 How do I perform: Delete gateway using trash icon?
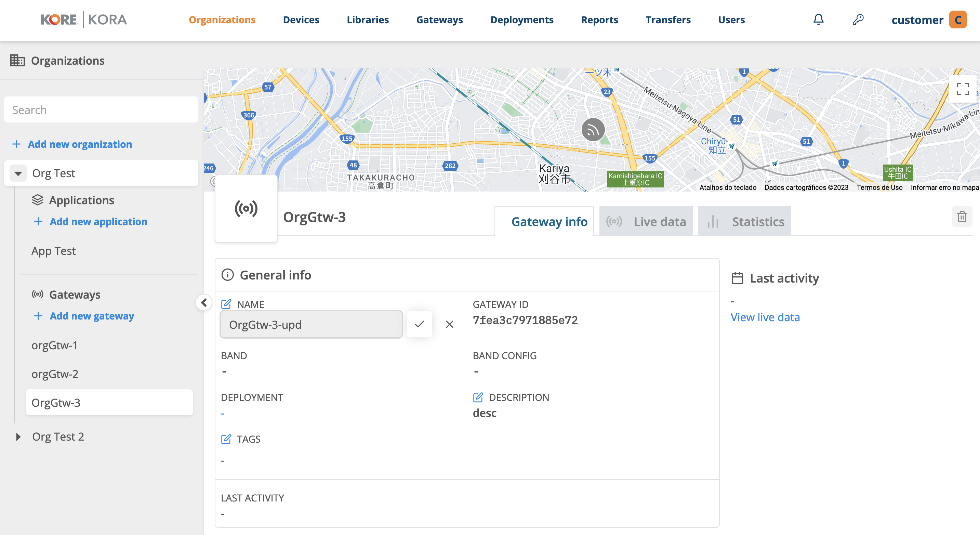click(x=962, y=217)
